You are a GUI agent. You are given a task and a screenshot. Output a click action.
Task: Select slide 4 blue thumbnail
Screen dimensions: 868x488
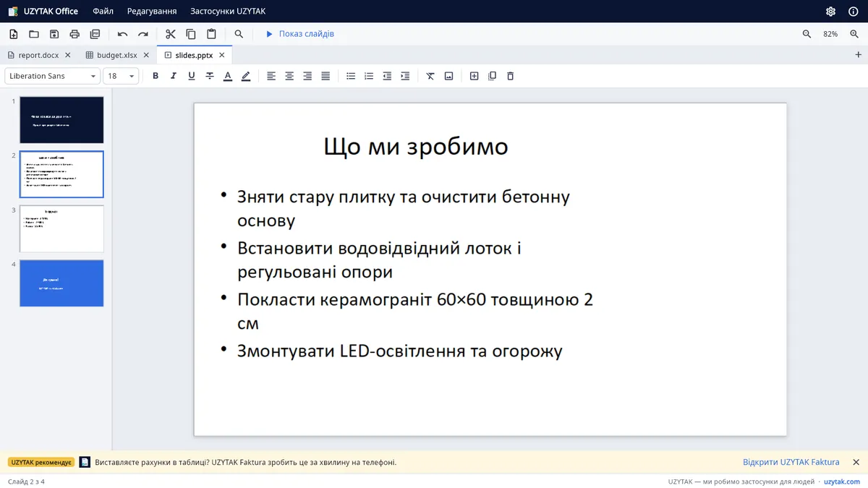(61, 283)
